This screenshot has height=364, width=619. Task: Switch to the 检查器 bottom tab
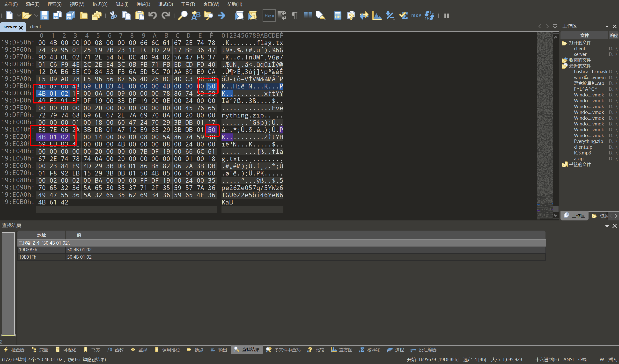point(14,350)
